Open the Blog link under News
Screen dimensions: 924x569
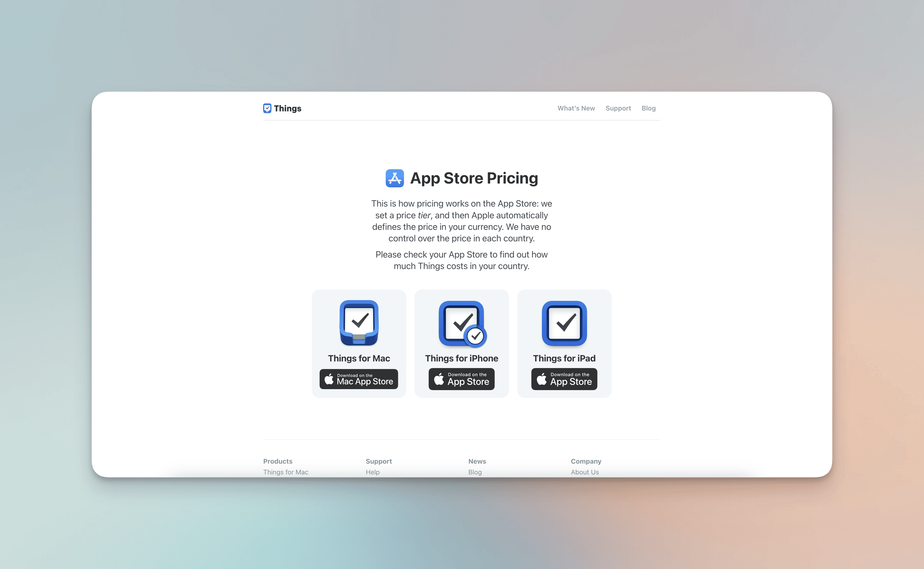click(x=474, y=472)
